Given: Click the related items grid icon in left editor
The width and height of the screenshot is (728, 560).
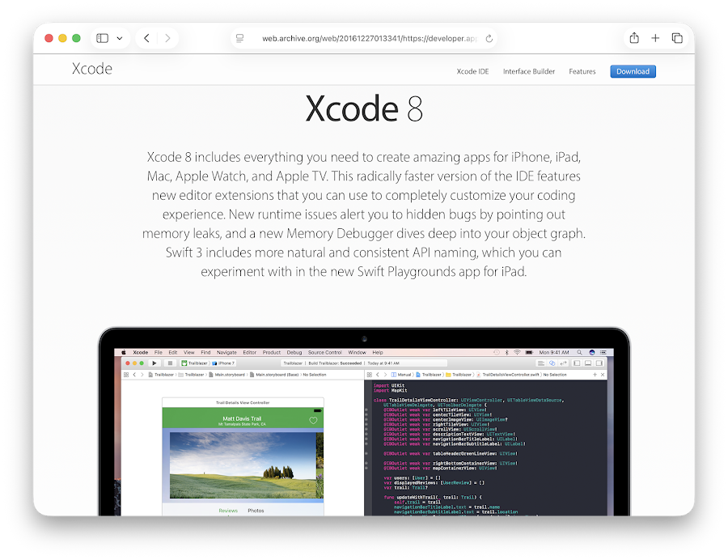Looking at the screenshot, I should tap(126, 375).
